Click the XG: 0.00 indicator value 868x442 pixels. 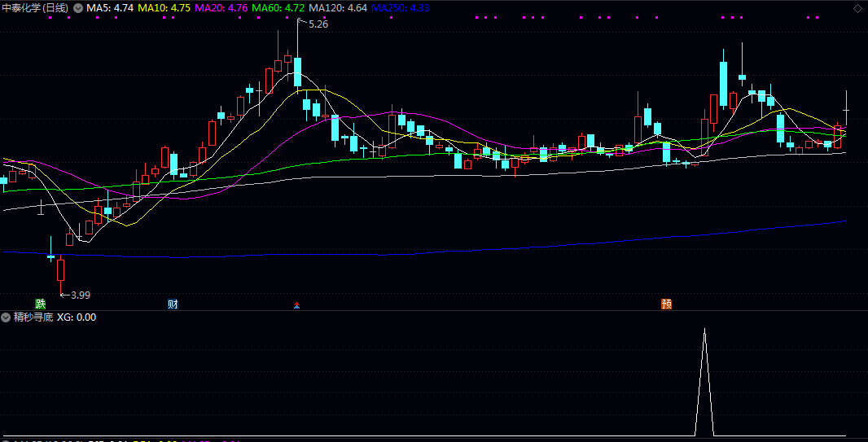click(x=77, y=317)
